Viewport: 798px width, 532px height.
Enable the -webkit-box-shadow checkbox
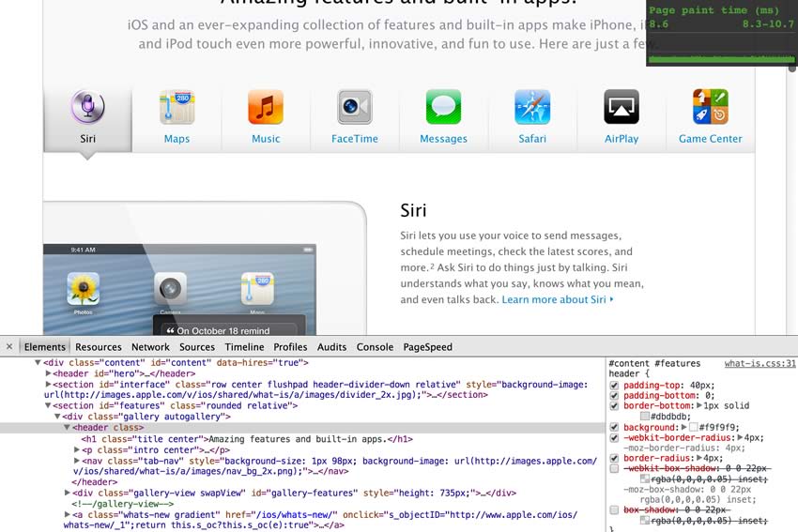pos(614,468)
